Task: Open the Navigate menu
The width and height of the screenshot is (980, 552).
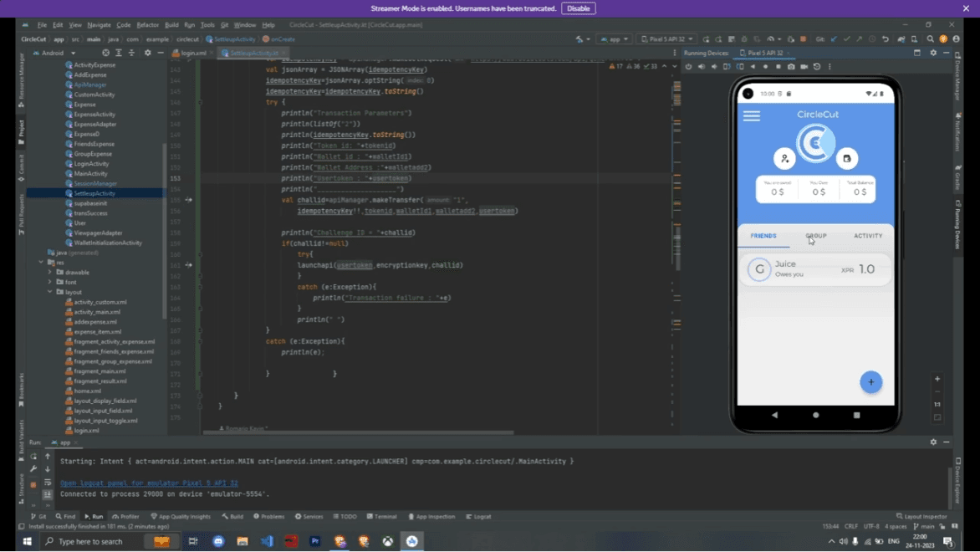Action: (x=99, y=25)
